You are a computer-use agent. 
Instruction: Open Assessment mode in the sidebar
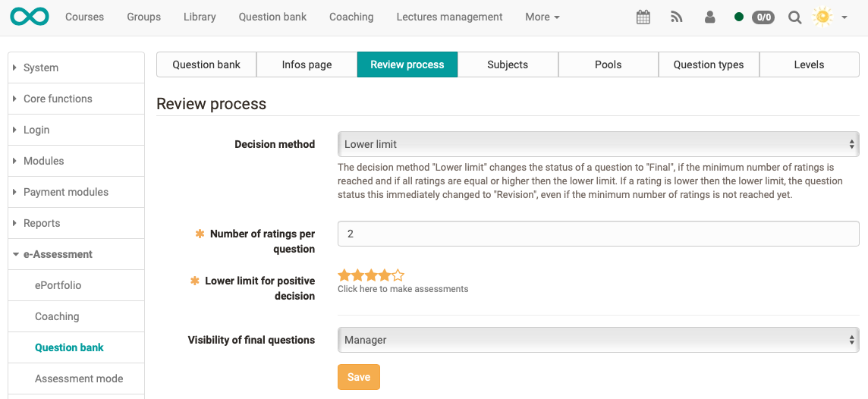[79, 379]
